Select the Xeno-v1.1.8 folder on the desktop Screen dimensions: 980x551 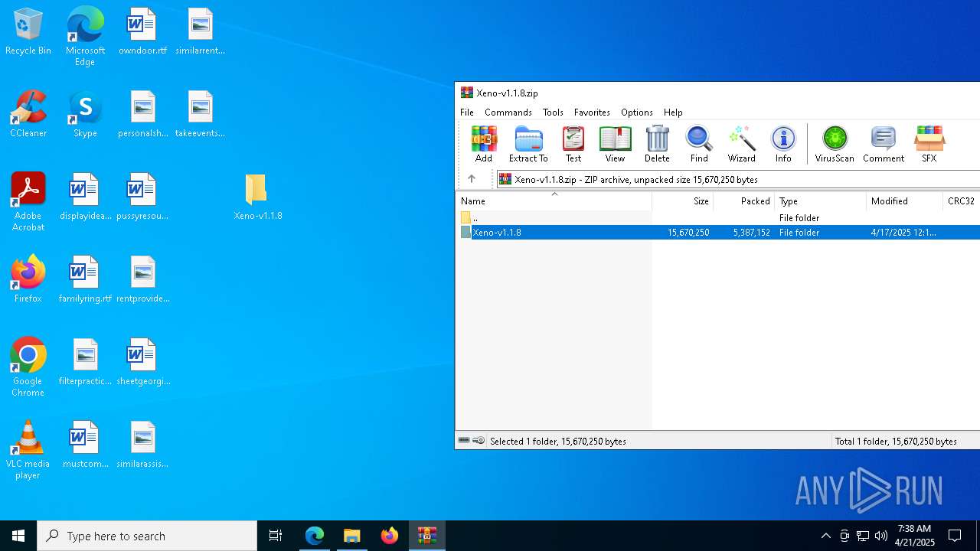coord(258,197)
